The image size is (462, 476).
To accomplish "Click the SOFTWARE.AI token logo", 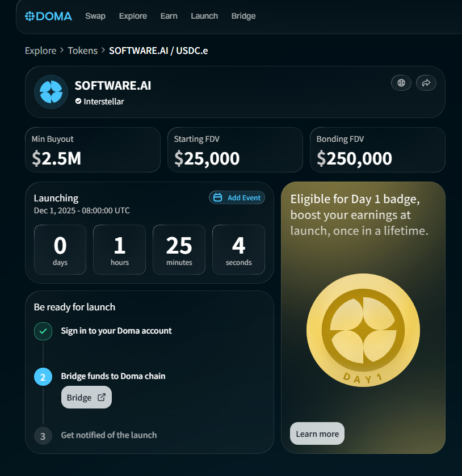I will click(x=51, y=92).
